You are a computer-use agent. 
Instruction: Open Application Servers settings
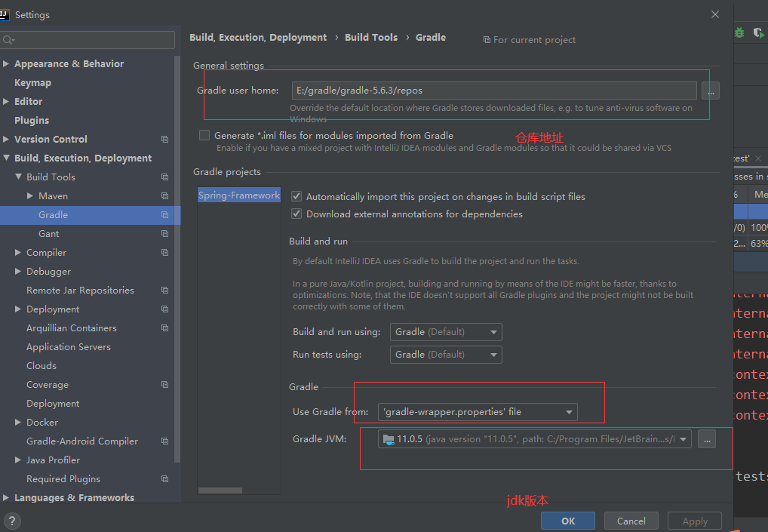pos(69,347)
